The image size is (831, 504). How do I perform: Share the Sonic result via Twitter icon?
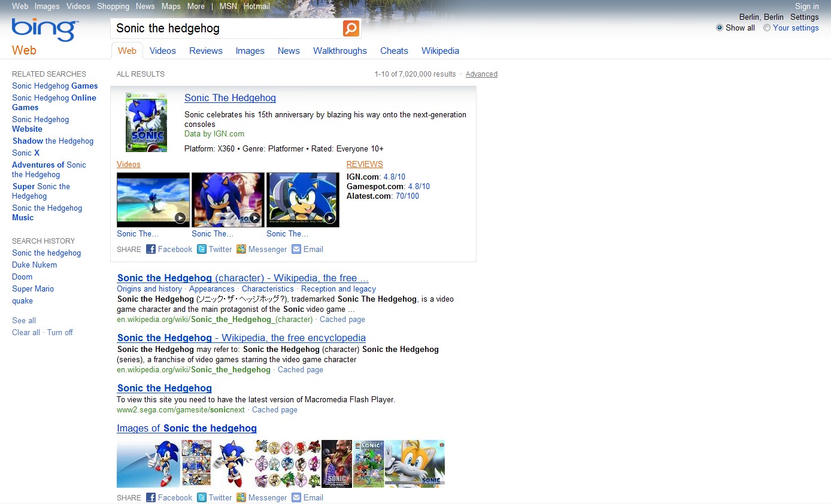coord(202,249)
